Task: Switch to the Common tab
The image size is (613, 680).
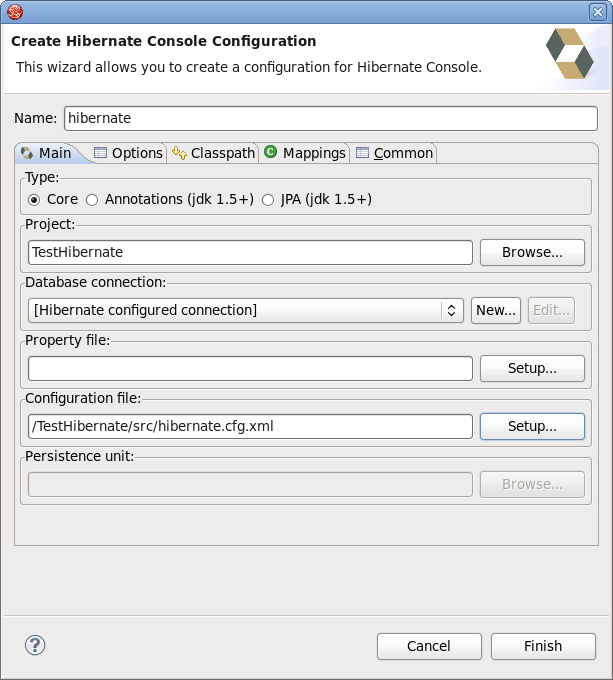Action: tap(395, 153)
